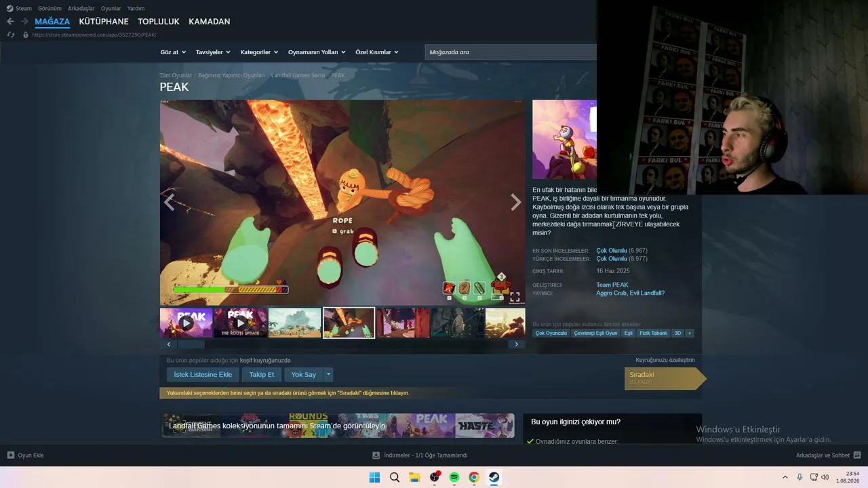Open the network icon in the system tray

coord(814,477)
